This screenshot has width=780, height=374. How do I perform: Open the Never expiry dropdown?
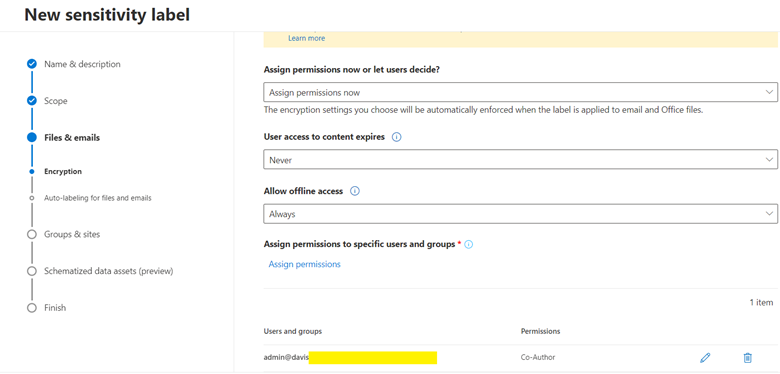click(x=520, y=160)
